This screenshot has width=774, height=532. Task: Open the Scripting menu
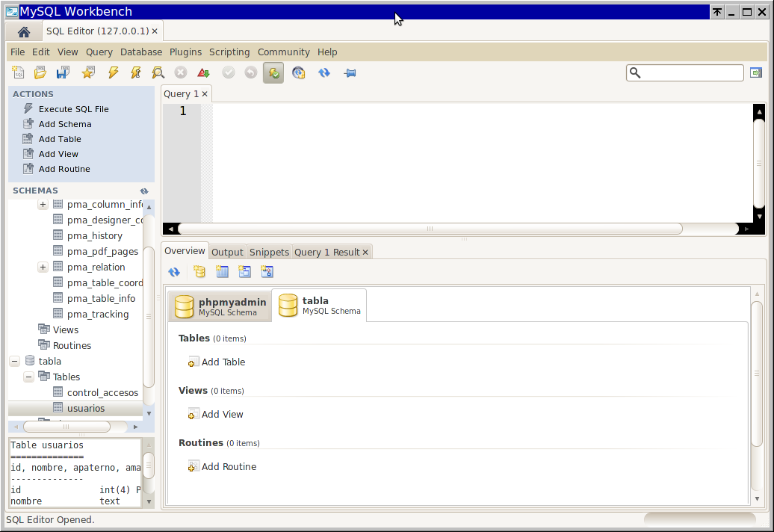click(x=229, y=52)
